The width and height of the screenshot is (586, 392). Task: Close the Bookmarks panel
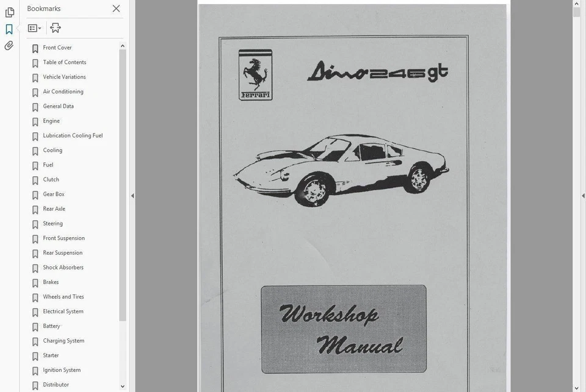(116, 9)
